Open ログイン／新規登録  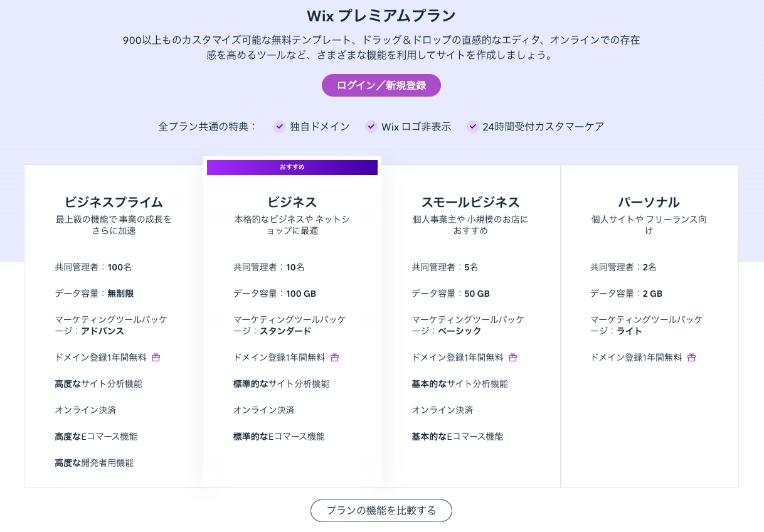(381, 85)
